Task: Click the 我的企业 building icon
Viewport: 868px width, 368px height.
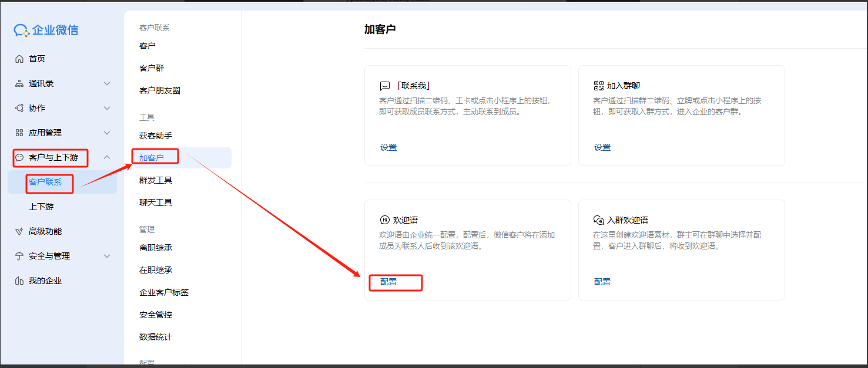Action: click(19, 281)
